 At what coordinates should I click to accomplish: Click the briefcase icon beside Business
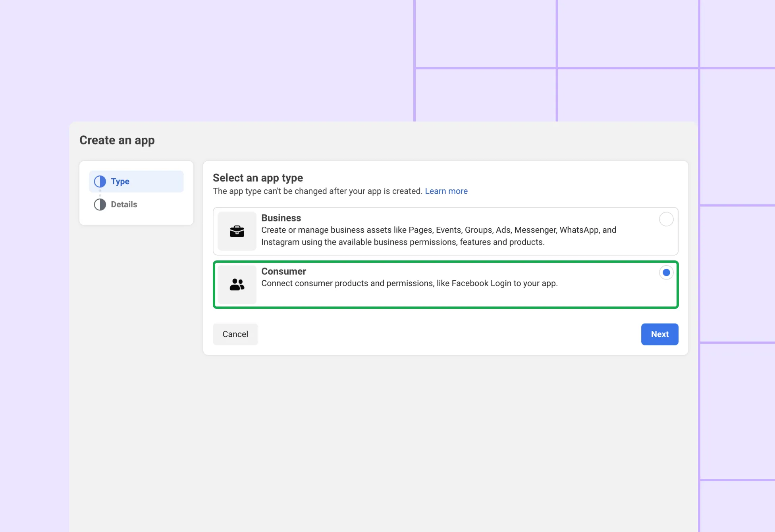237,231
